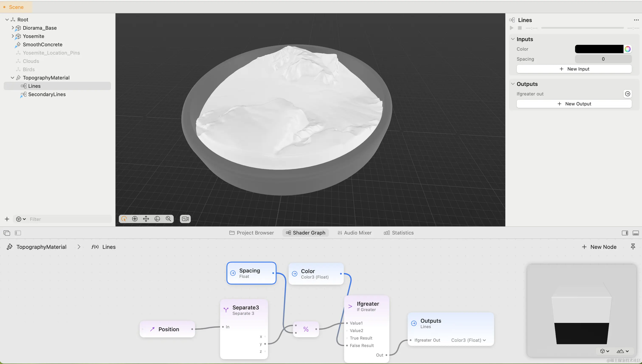Open the Statistics tab
This screenshot has width=642, height=364.
pos(399,233)
